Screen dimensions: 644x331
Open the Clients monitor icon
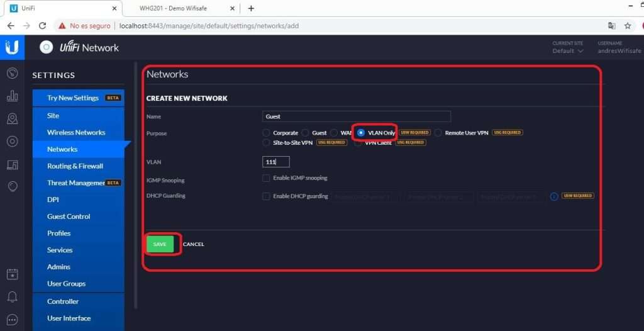click(x=12, y=165)
